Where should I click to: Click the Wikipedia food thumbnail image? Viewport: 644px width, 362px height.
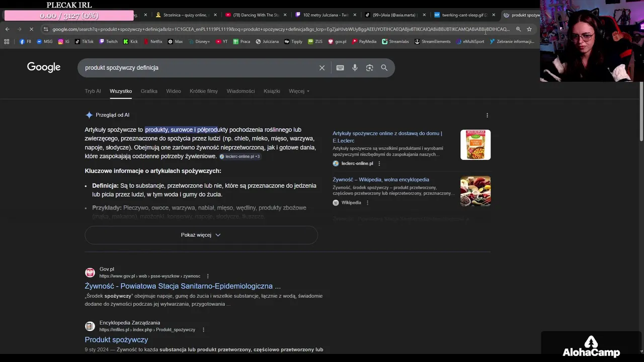click(475, 191)
